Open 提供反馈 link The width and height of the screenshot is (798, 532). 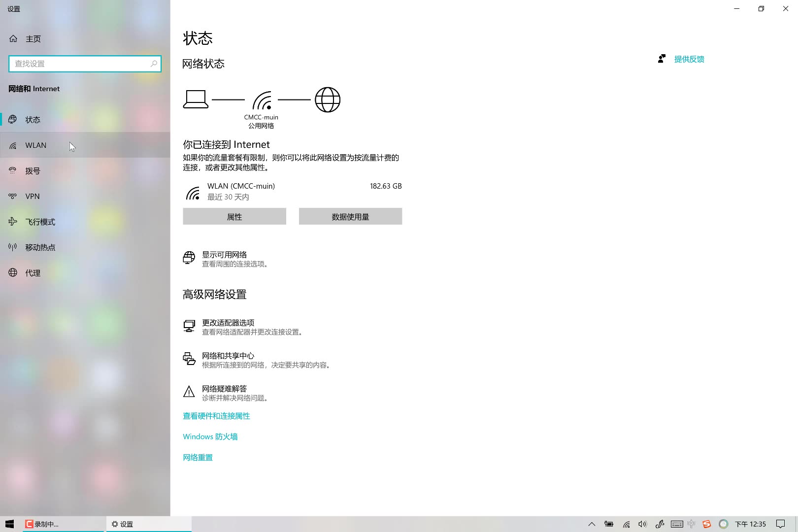689,59
